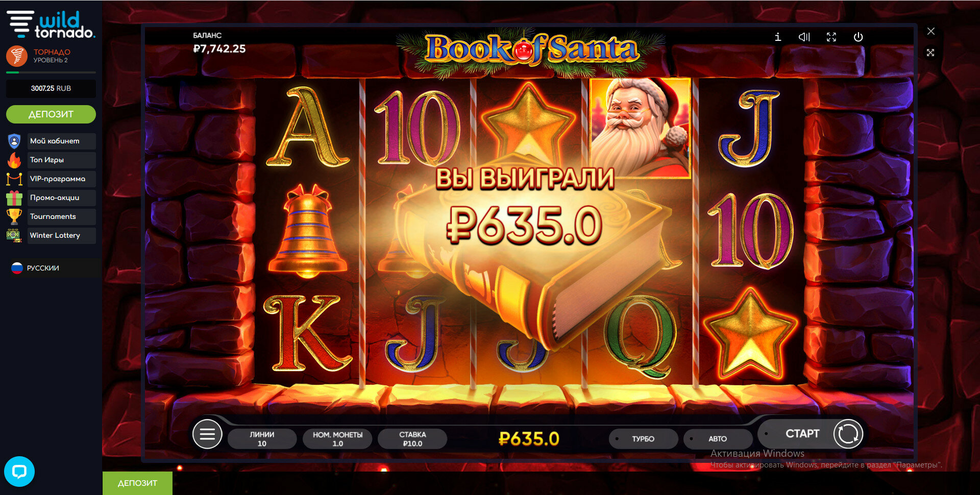
Task: Click the green Депозит sidebar button
Action: (51, 114)
